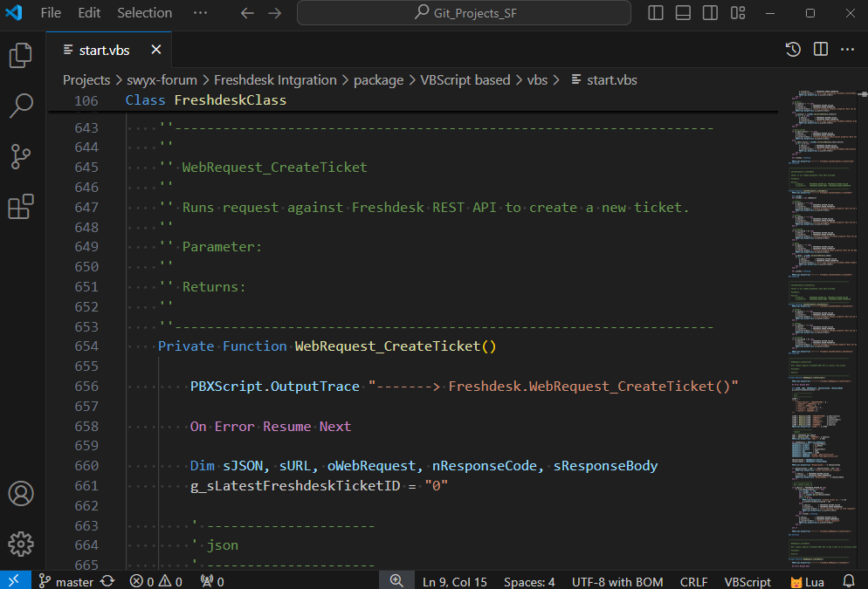This screenshot has height=589, width=868.
Task: Click the Freshdesk Intgration breadcrumb
Action: 275,80
